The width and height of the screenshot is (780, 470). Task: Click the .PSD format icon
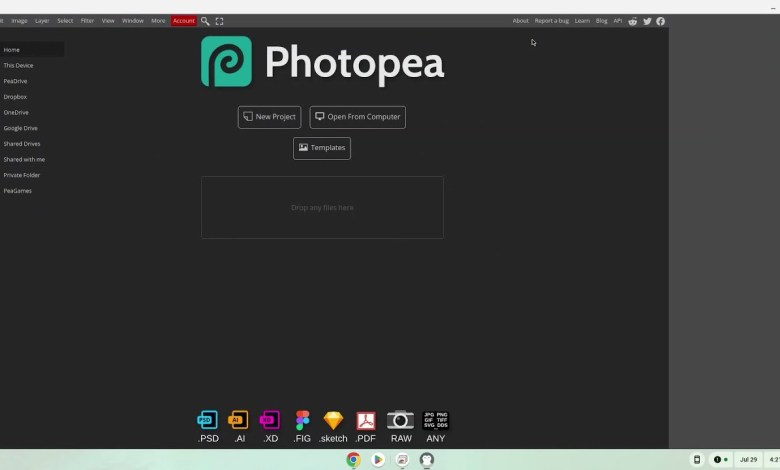(x=208, y=421)
